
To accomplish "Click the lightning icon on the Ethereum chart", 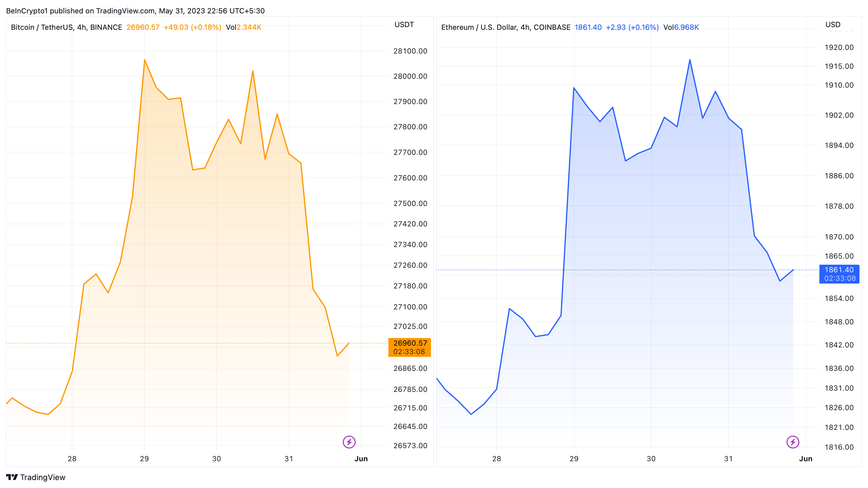I will point(793,442).
